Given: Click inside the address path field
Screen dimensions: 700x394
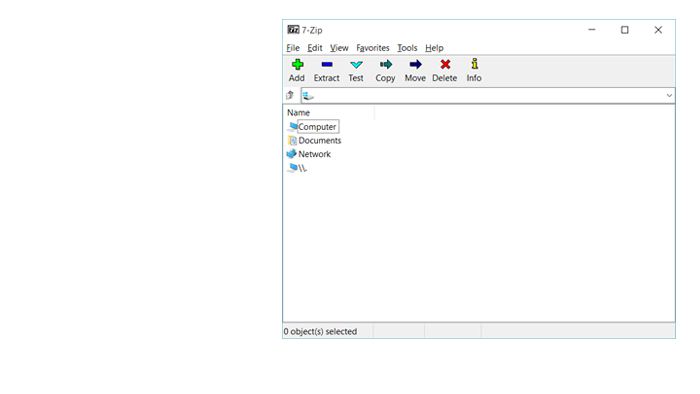Looking at the screenshot, I should pos(488,95).
